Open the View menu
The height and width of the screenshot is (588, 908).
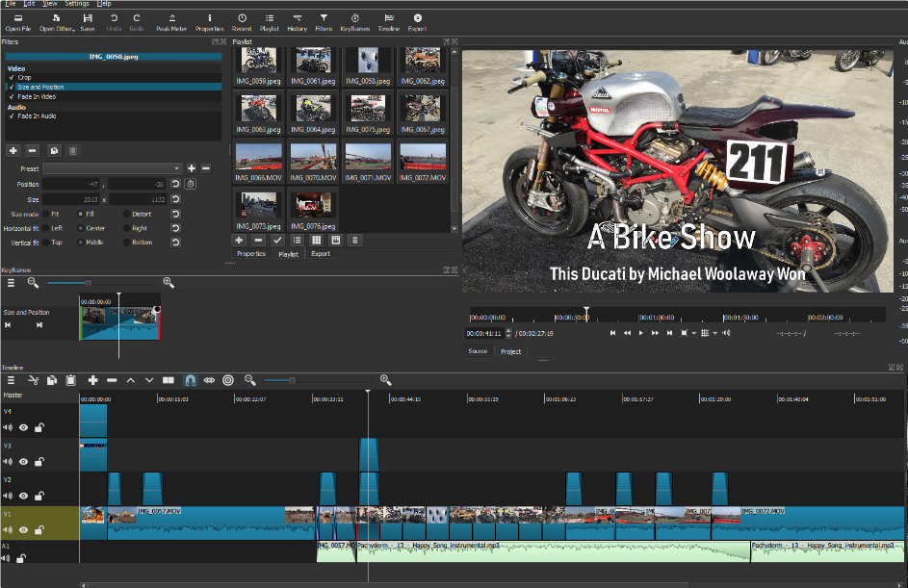point(50,4)
